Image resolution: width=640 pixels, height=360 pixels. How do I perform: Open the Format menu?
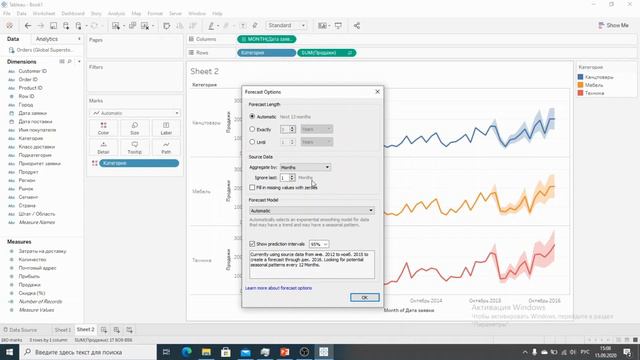click(155, 13)
